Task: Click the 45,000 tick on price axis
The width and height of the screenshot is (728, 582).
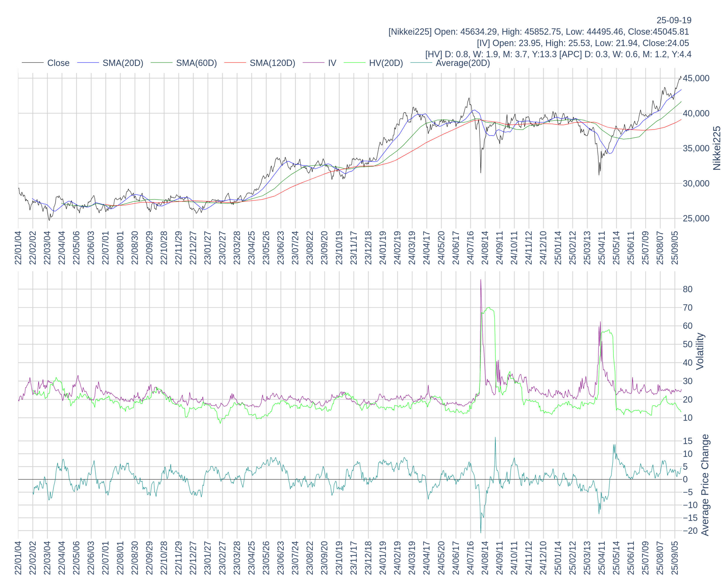Action: coord(696,78)
